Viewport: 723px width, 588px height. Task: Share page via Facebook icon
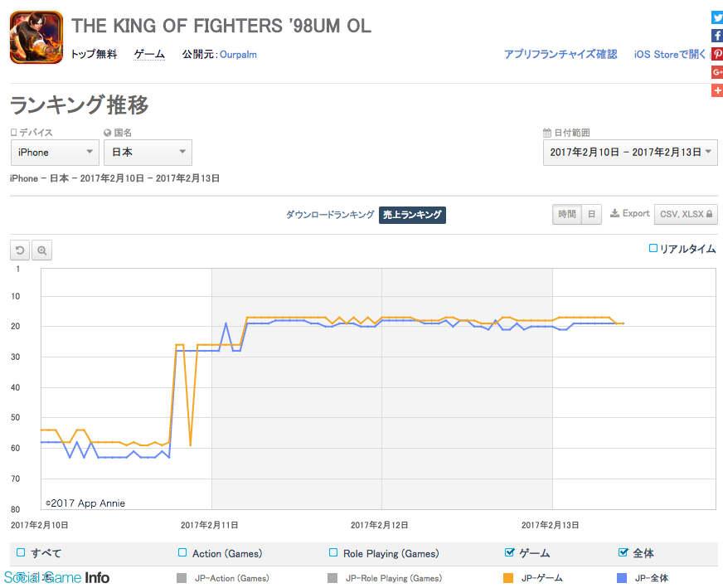(717, 36)
